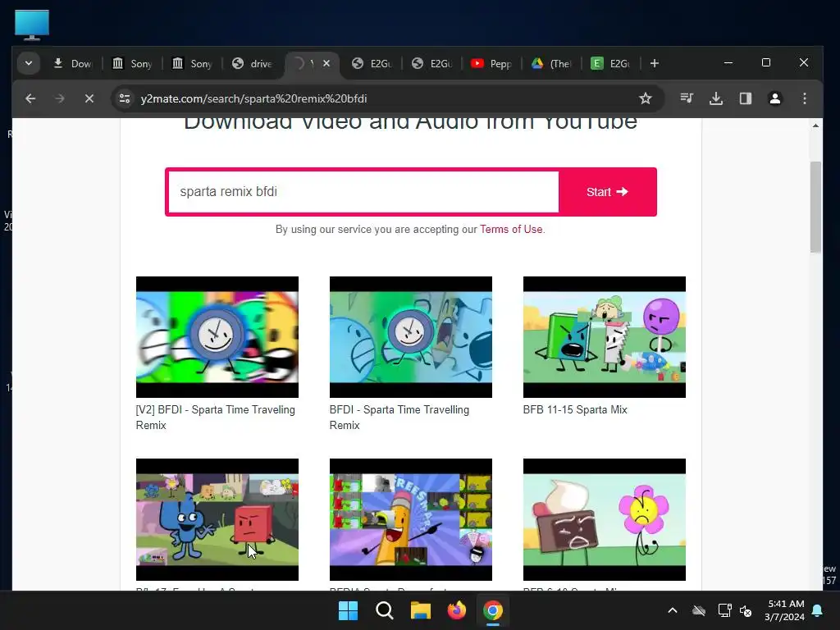Close the Chrome window
840x630 pixels.
[x=804, y=62]
